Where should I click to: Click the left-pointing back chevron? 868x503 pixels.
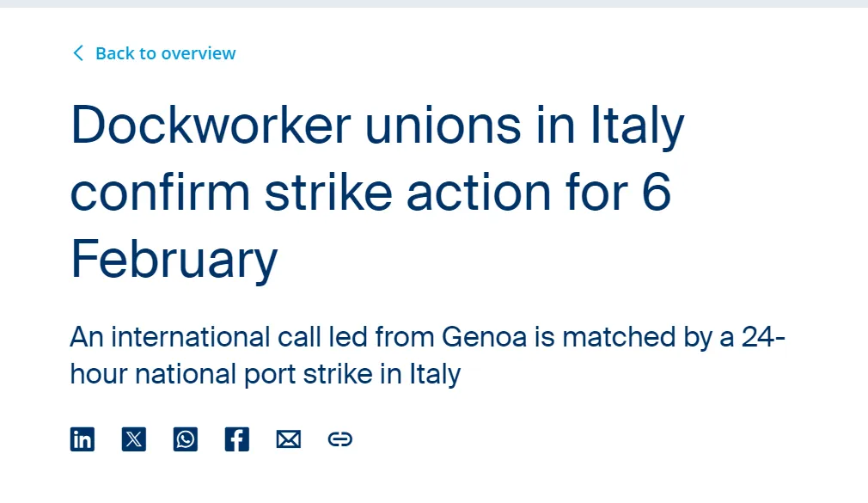tap(77, 52)
